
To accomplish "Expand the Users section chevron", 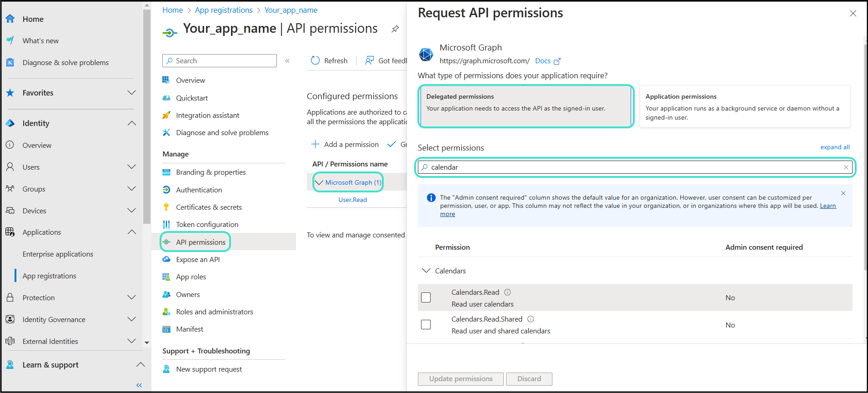I will (x=131, y=167).
